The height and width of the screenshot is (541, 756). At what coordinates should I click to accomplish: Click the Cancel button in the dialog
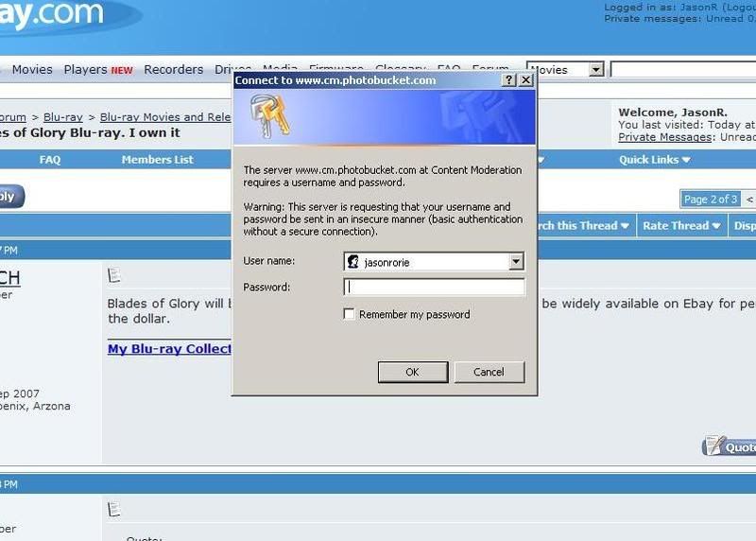pyautogui.click(x=489, y=372)
